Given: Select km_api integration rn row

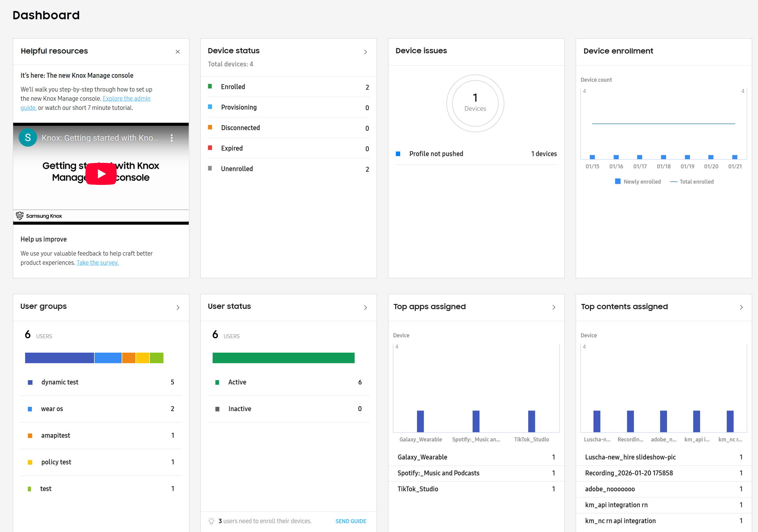Looking at the screenshot, I should tap(664, 505).
